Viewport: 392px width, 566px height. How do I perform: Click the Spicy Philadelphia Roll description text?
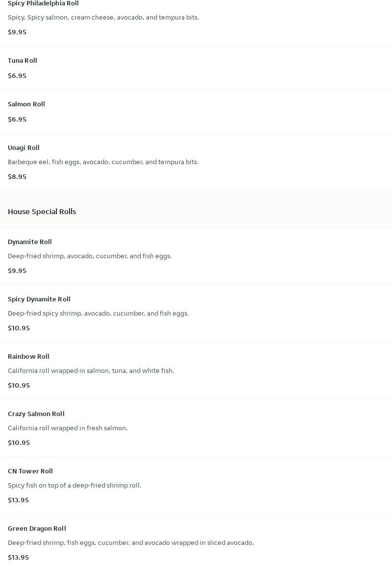pyautogui.click(x=103, y=18)
